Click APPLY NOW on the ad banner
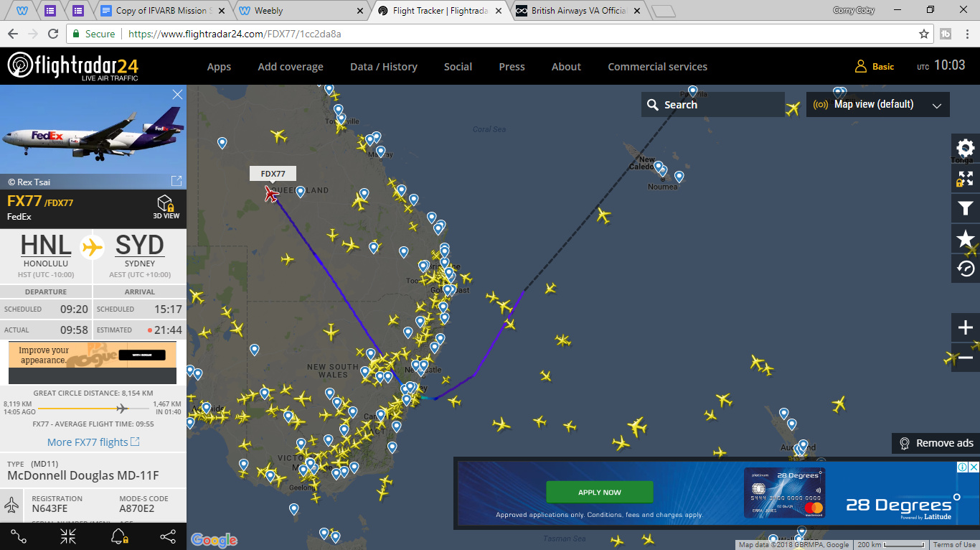 [x=600, y=493]
